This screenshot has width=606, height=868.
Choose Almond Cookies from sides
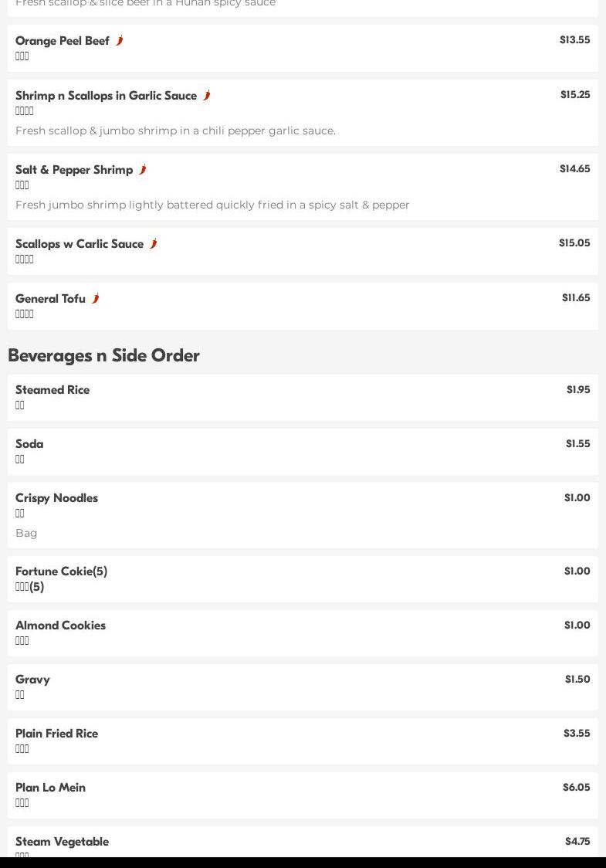pyautogui.click(x=60, y=626)
